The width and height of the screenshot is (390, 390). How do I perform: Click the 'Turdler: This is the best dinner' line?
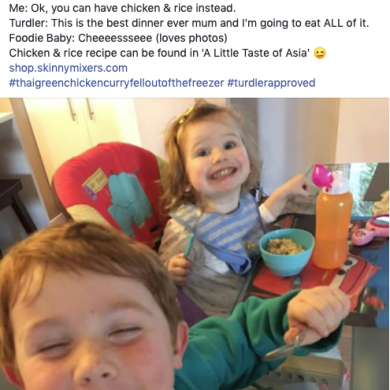point(189,23)
